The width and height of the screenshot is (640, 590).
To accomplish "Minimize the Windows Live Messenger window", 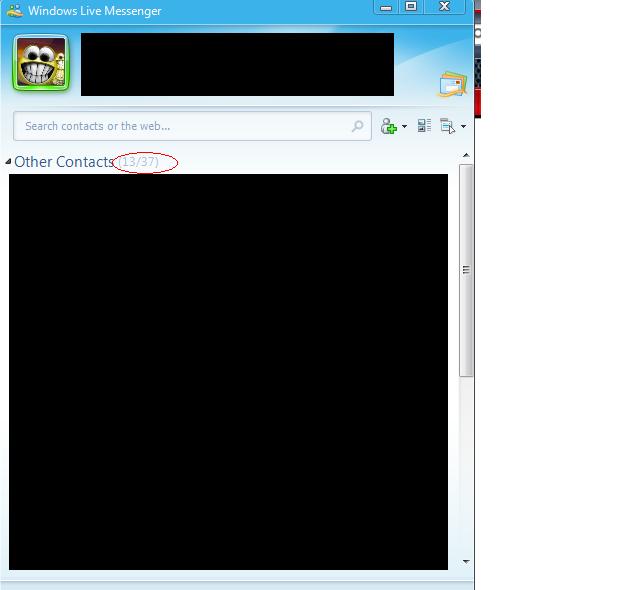I will (x=386, y=7).
